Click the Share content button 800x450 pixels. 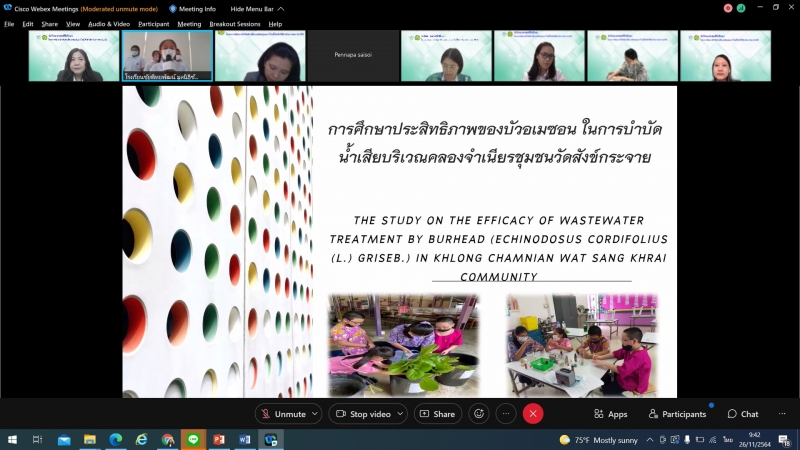[437, 414]
